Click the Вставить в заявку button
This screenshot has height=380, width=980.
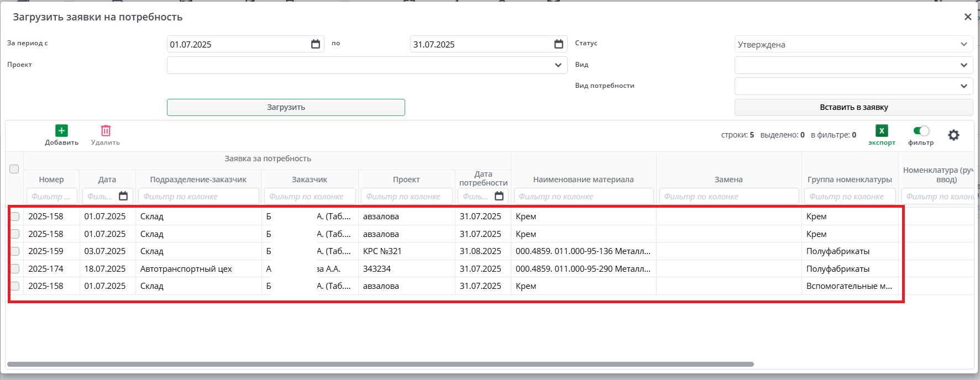(853, 107)
